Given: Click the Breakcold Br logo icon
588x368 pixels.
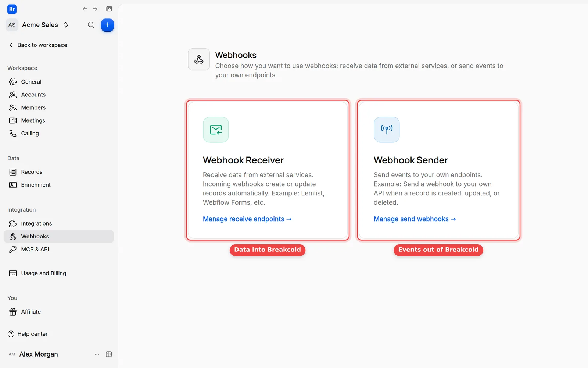Looking at the screenshot, I should (x=12, y=9).
